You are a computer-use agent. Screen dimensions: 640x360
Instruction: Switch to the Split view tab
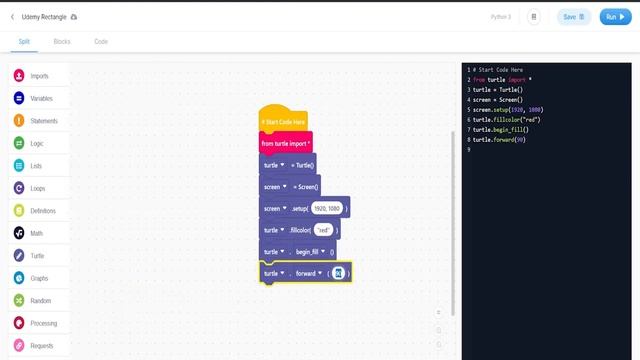(24, 42)
